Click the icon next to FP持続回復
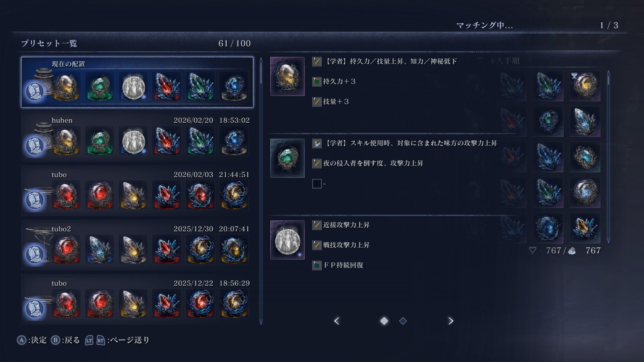The height and width of the screenshot is (362, 644). [x=317, y=265]
